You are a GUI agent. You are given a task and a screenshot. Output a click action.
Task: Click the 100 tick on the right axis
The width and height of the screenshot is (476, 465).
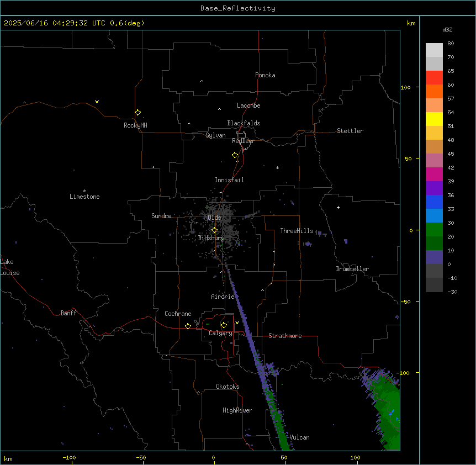tap(405, 87)
